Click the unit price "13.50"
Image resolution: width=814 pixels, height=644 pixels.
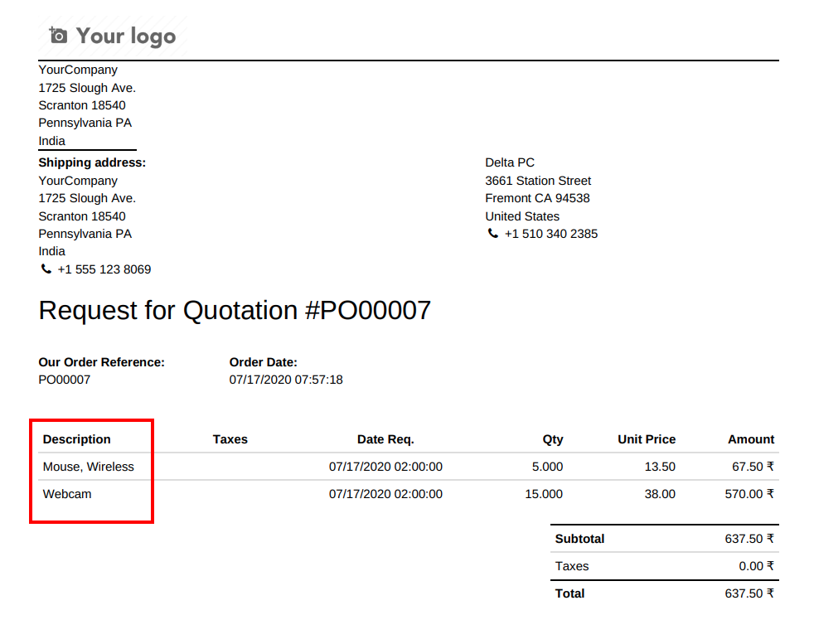coord(660,467)
